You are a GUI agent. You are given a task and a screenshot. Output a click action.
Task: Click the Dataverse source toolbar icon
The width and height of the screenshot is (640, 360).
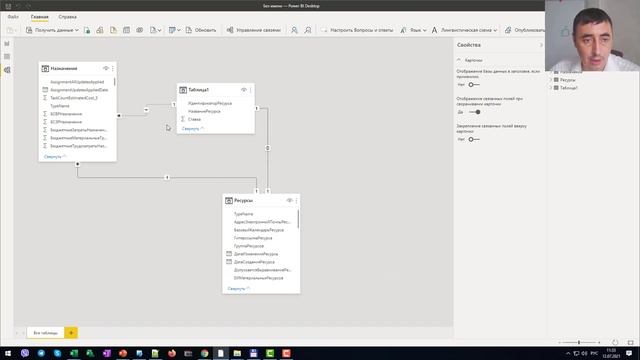(140, 30)
